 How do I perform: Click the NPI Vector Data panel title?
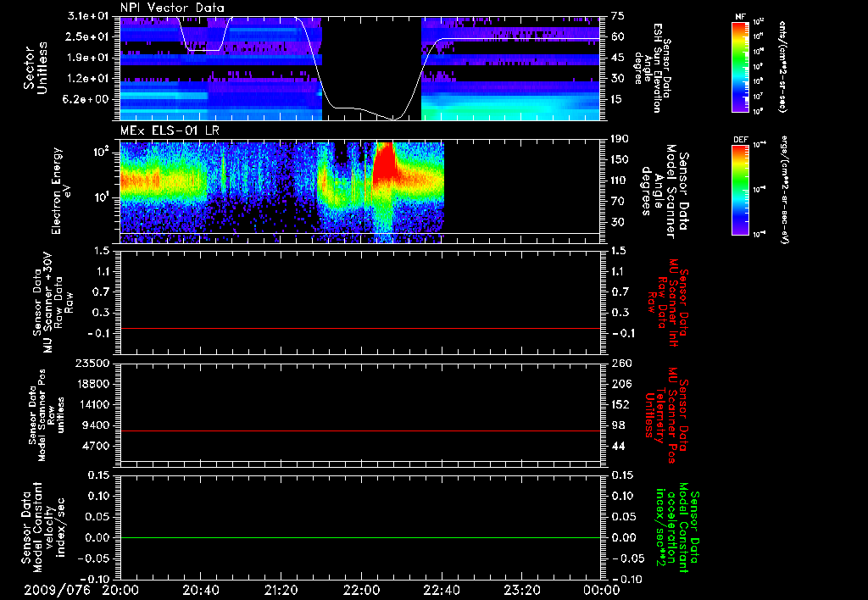click(172, 8)
